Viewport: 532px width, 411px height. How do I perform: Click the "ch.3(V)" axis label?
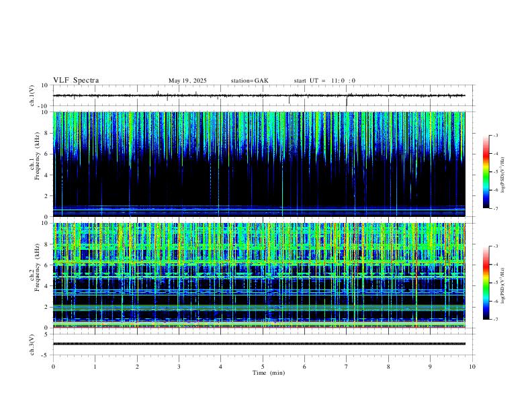pyautogui.click(x=32, y=345)
